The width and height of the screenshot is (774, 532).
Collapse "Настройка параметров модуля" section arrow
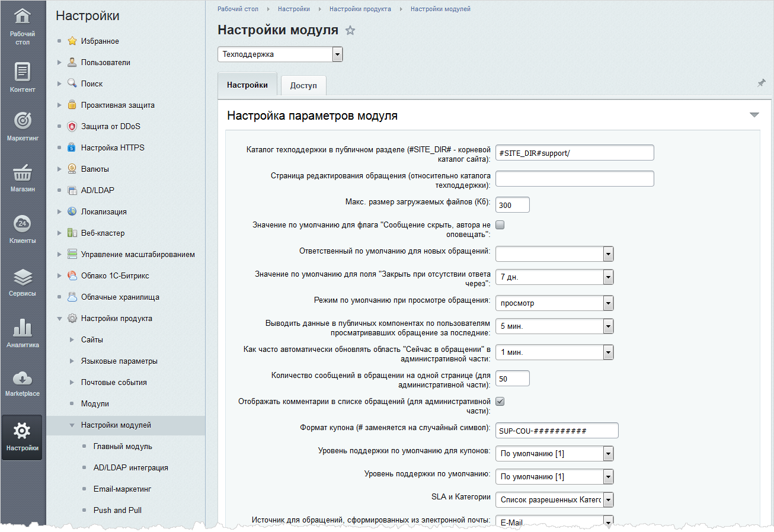tap(754, 115)
